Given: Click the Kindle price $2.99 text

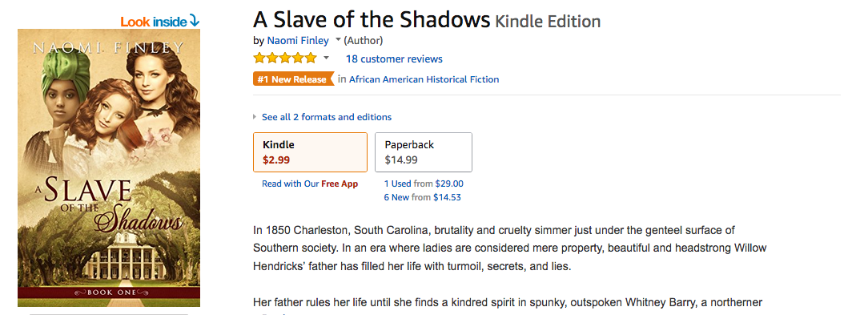Looking at the screenshot, I should pyautogui.click(x=276, y=160).
